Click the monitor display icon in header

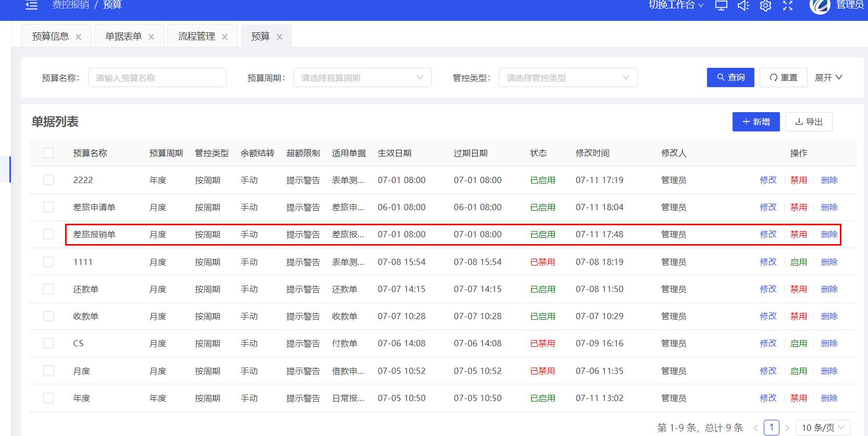point(721,6)
